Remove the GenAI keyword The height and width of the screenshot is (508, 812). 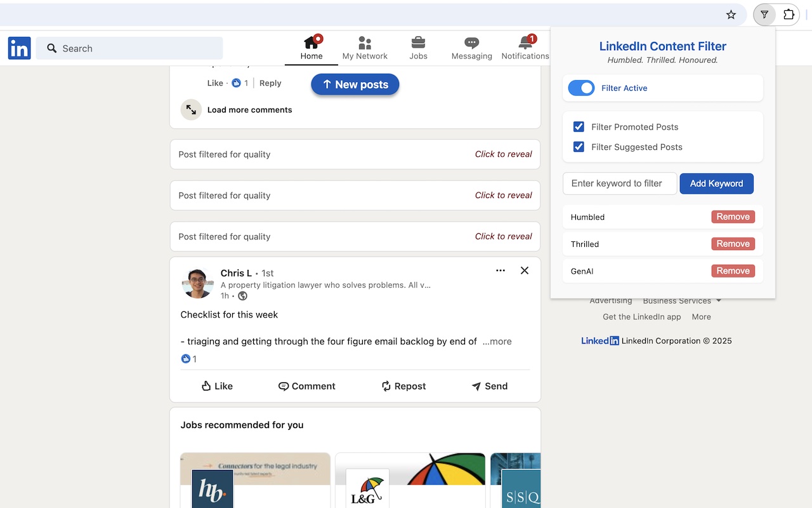coord(733,271)
